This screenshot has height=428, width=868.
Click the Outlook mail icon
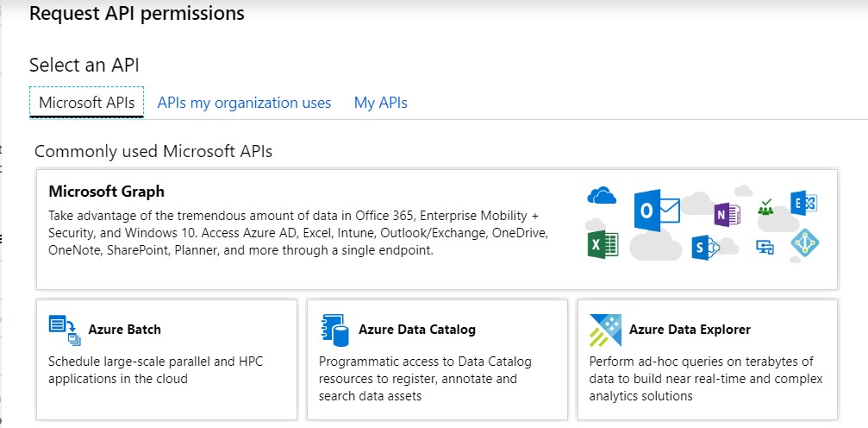pos(657,211)
